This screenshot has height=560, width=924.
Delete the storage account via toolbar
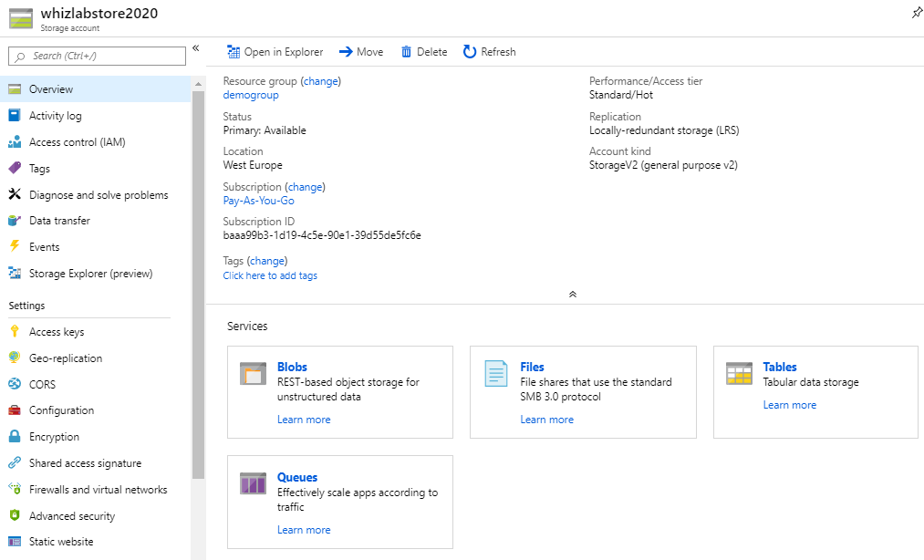pyautogui.click(x=424, y=52)
